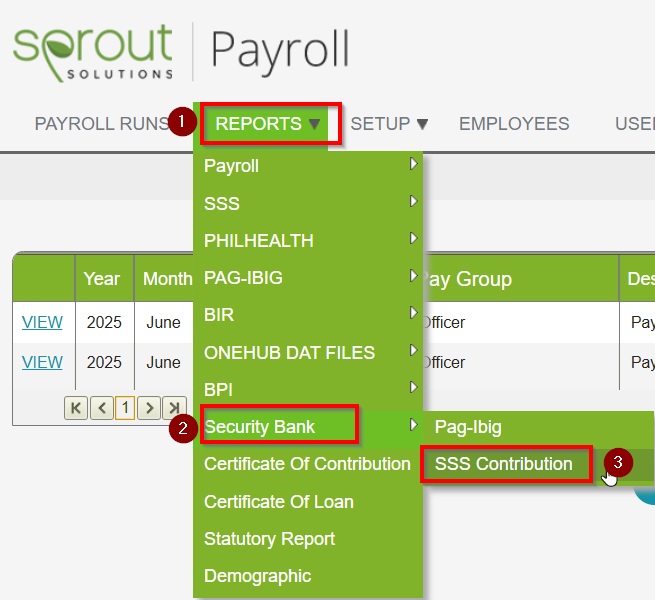Expand the SSS reports submenu
655x600 pixels.
[x=308, y=203]
